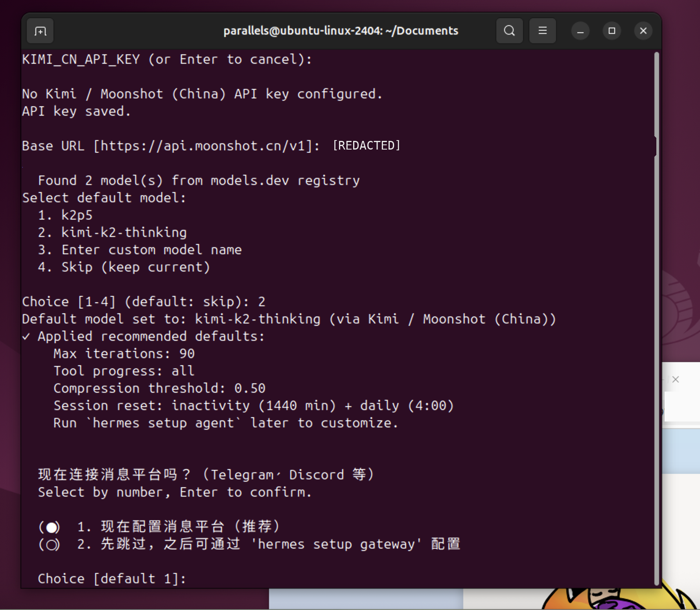700x610 pixels.
Task: Open the terminal hamburger menu
Action: tap(542, 31)
